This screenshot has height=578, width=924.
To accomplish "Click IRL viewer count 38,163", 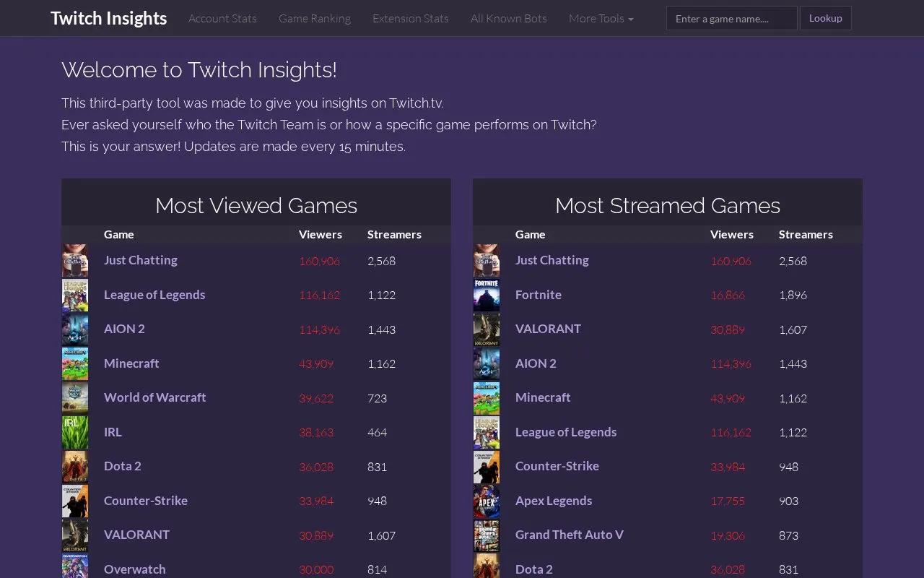I will tap(316, 432).
